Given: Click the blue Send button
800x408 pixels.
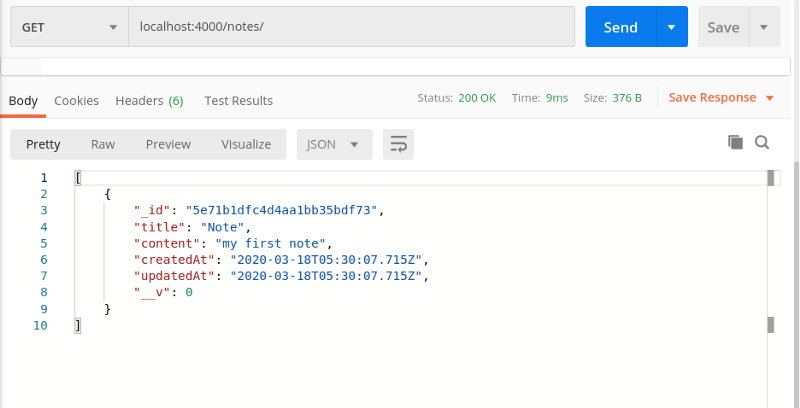Looking at the screenshot, I should [620, 28].
